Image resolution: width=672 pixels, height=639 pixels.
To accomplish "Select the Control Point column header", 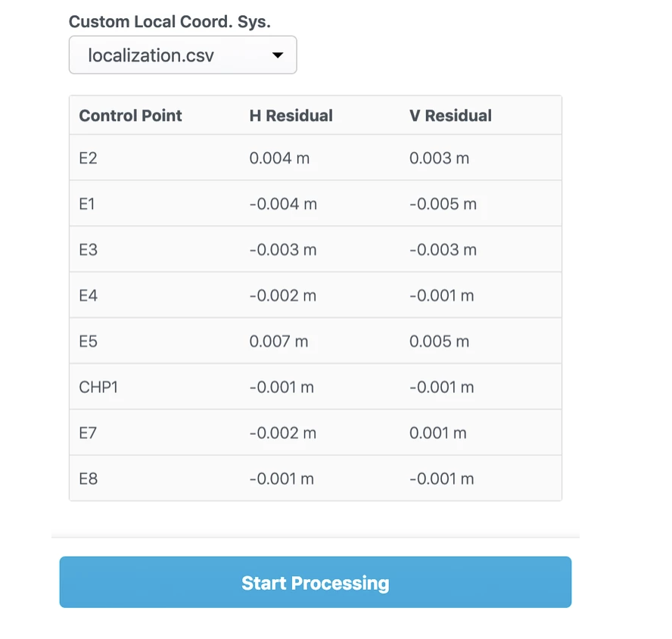I will [x=130, y=116].
